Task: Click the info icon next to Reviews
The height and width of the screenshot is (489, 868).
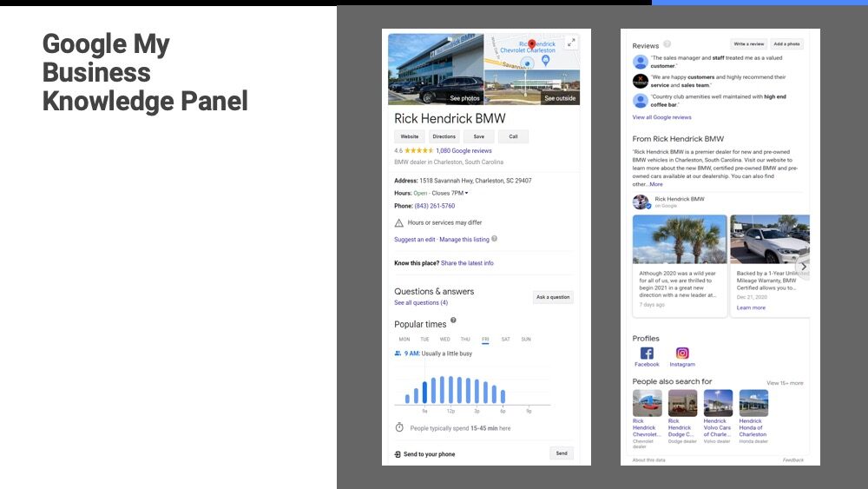Action: click(667, 43)
